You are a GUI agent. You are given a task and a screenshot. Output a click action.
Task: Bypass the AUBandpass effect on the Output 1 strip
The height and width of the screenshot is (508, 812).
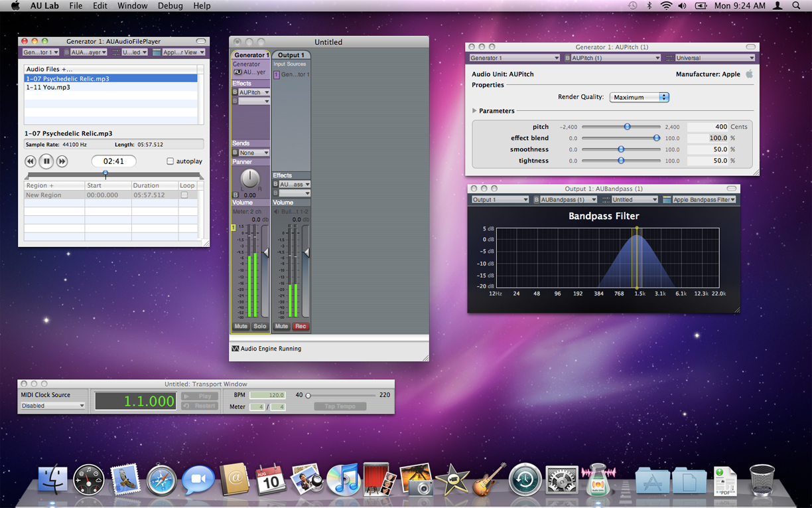coord(275,185)
